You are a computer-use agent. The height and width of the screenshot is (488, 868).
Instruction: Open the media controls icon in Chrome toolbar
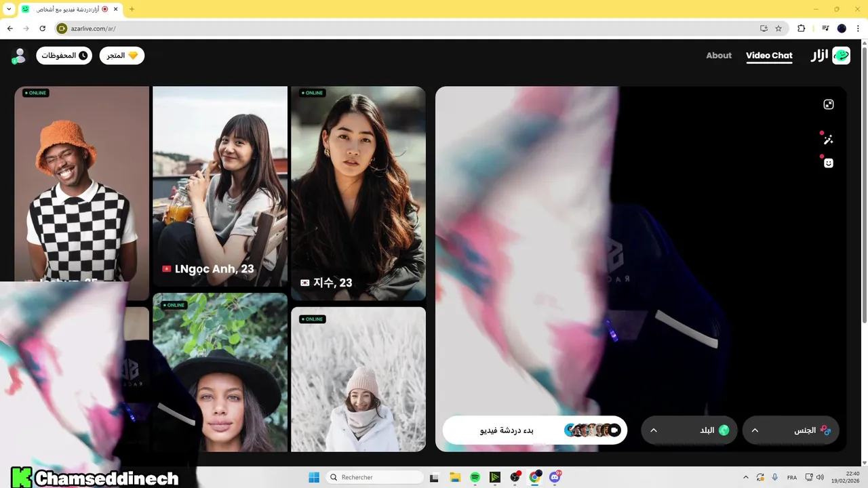tap(825, 28)
